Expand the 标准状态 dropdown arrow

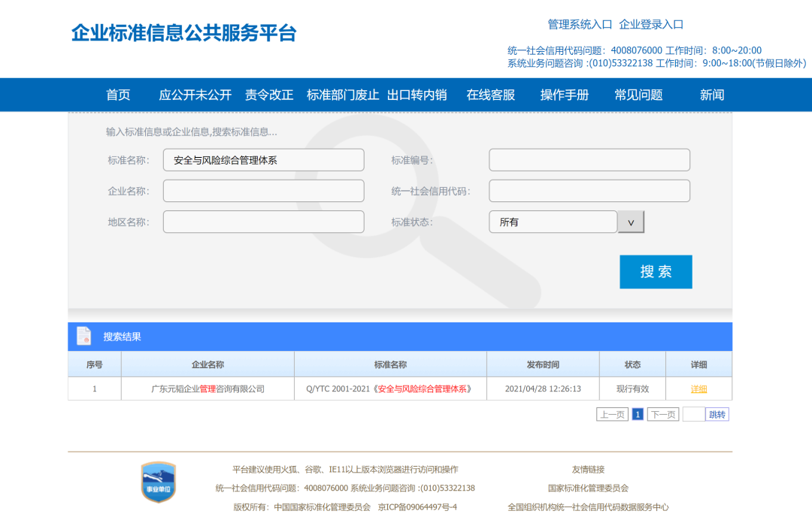coord(631,222)
